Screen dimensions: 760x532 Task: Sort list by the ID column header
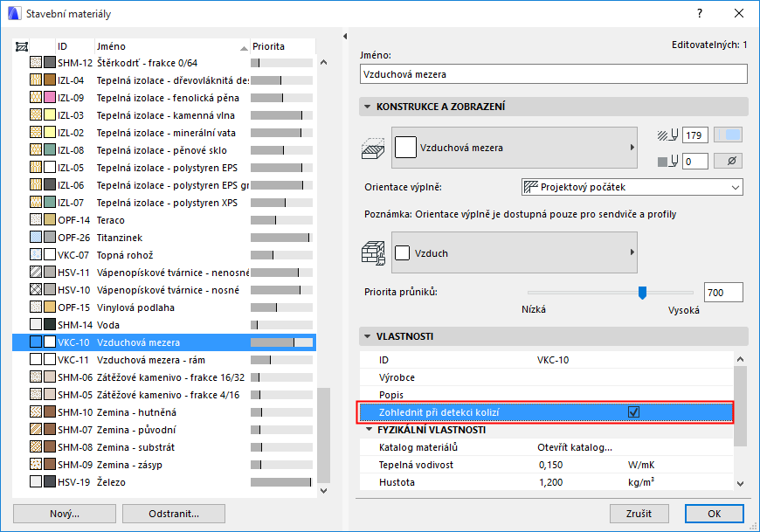[x=74, y=46]
